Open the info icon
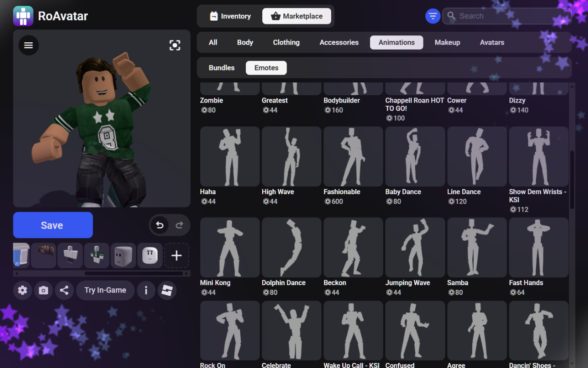This screenshot has width=588, height=368. point(146,290)
